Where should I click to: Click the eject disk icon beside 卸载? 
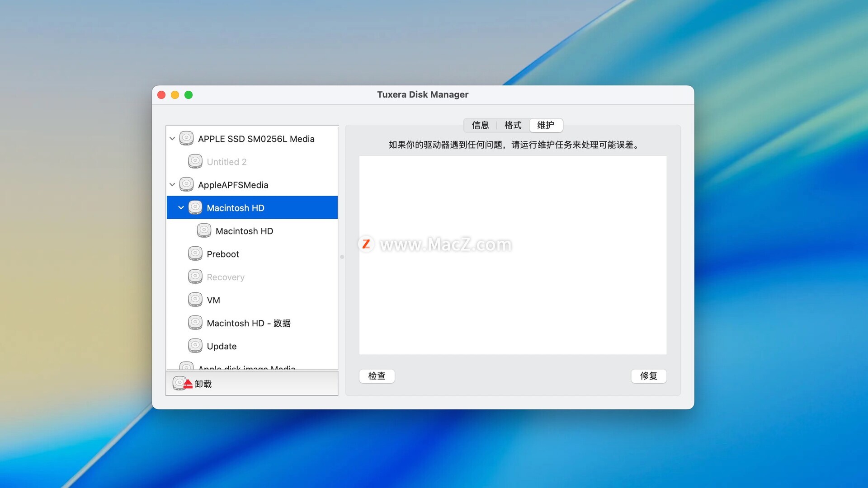[x=183, y=384]
